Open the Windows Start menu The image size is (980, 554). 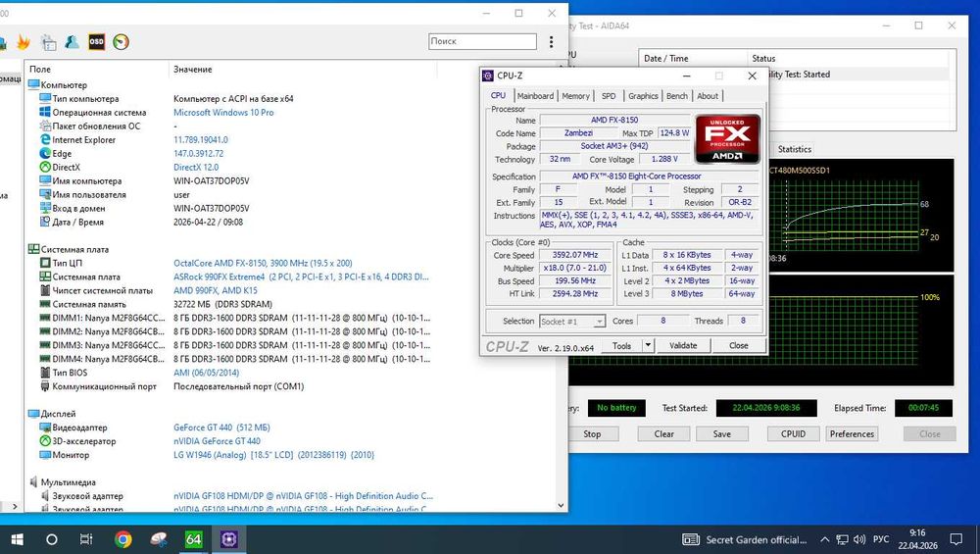point(17,539)
